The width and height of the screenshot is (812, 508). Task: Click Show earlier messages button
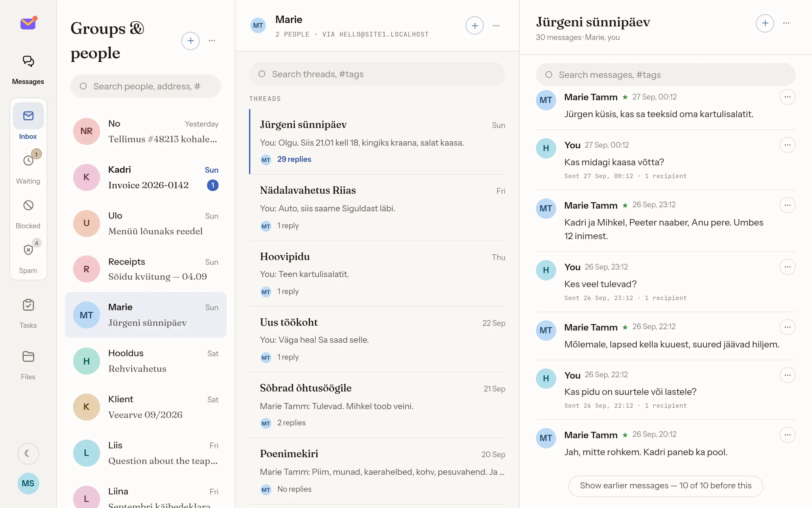coord(666,486)
